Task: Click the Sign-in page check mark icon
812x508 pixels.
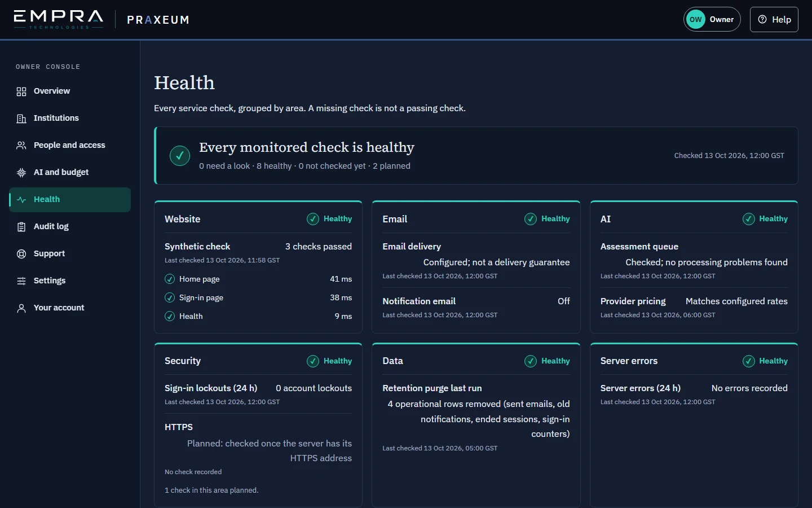Action: click(170, 297)
